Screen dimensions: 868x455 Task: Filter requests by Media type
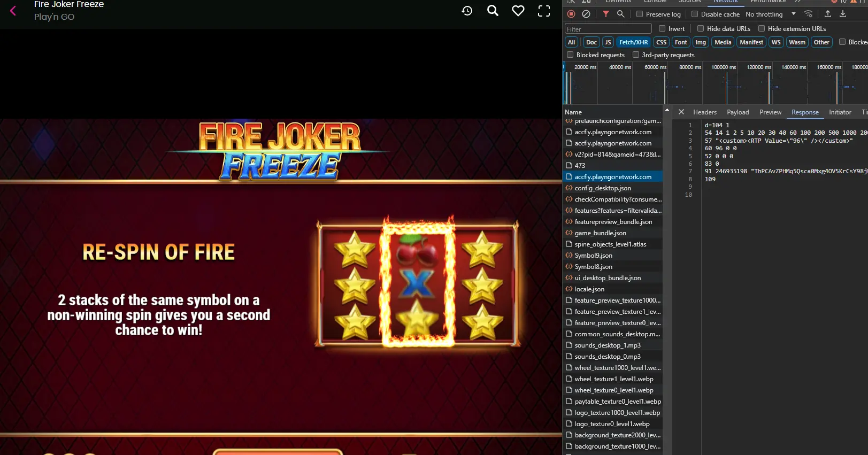723,42
